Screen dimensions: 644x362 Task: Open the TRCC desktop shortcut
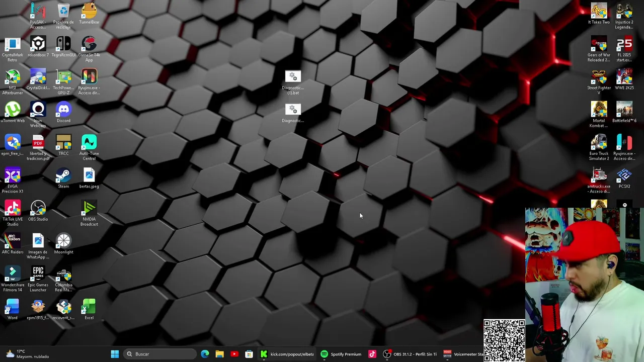(x=63, y=145)
